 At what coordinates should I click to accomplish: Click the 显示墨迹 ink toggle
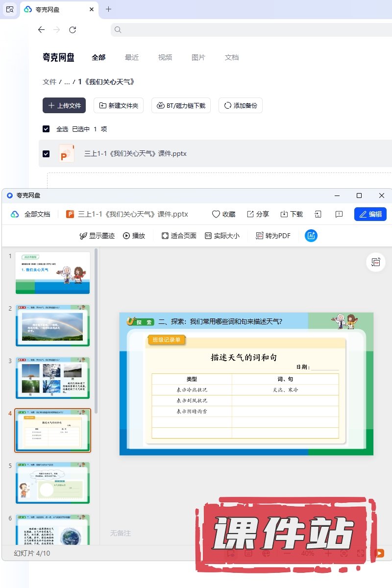(x=97, y=236)
